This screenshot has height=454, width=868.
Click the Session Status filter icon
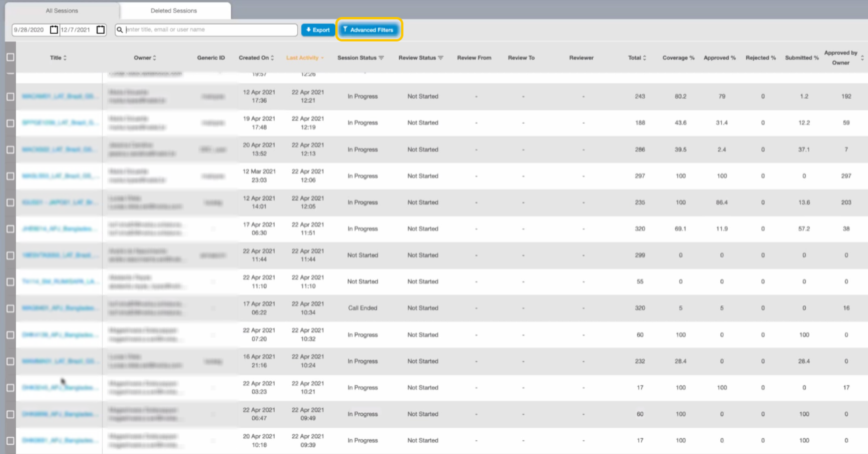tap(381, 58)
